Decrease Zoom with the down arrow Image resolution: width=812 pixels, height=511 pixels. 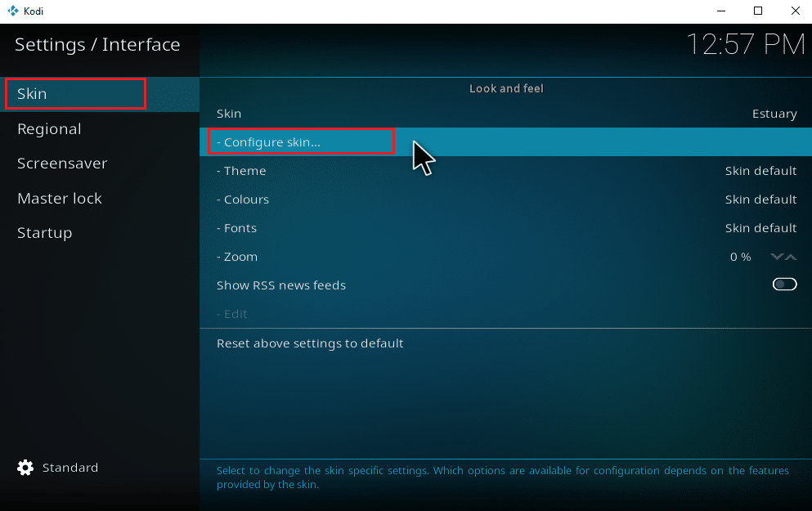point(776,257)
